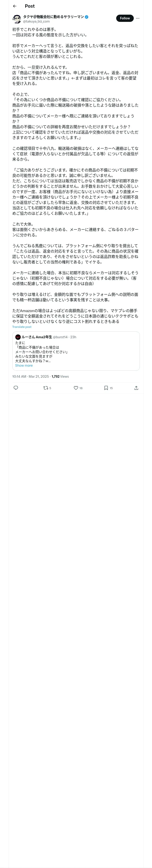Click the blue verified badge

click(x=87, y=16)
